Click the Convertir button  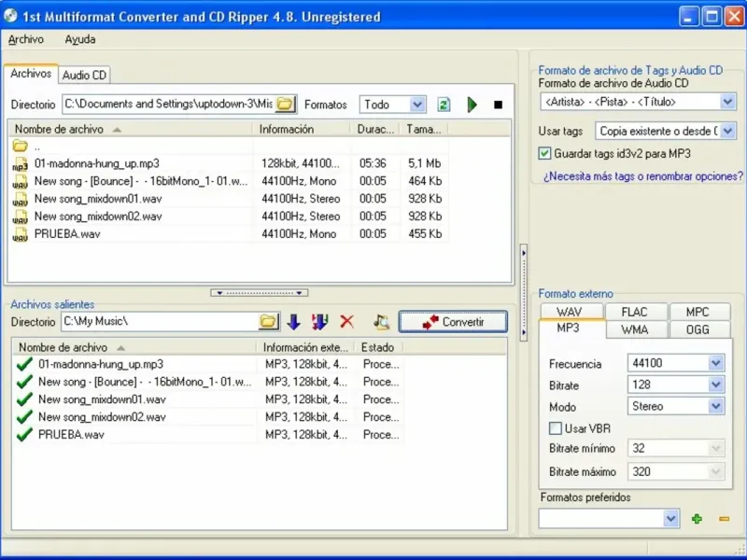pyautogui.click(x=453, y=321)
